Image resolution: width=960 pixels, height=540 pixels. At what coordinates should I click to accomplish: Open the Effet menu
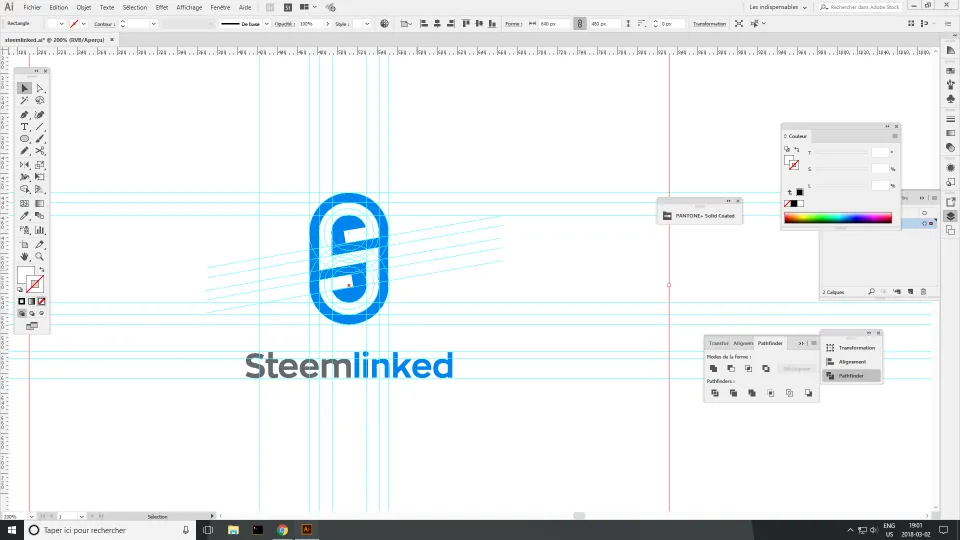click(162, 7)
